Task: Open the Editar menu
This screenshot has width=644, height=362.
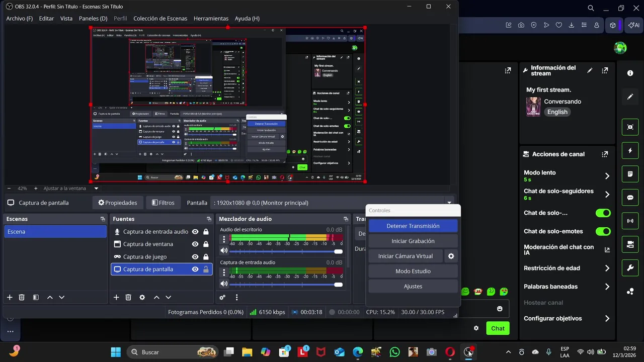Action: pyautogui.click(x=46, y=18)
